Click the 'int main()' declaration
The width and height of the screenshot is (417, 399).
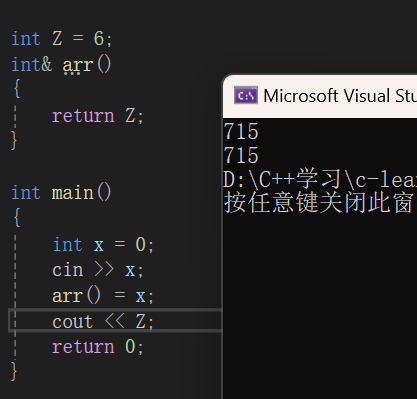click(61, 193)
